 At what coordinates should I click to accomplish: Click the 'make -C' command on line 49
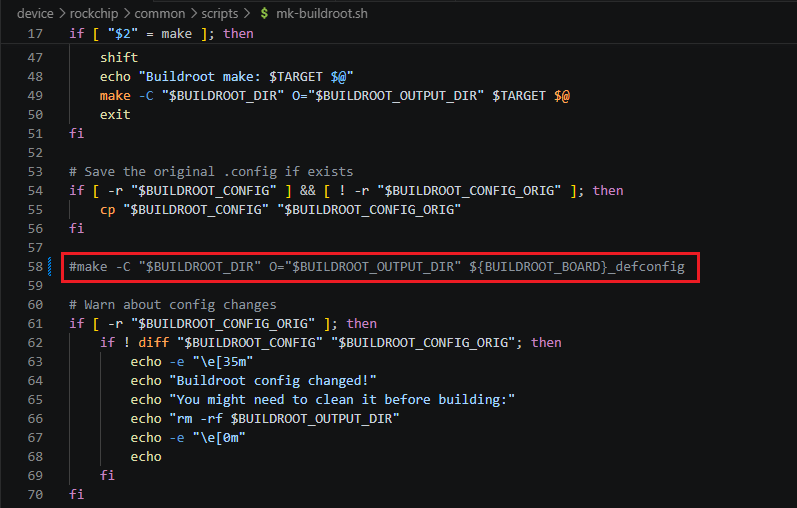coord(127,96)
